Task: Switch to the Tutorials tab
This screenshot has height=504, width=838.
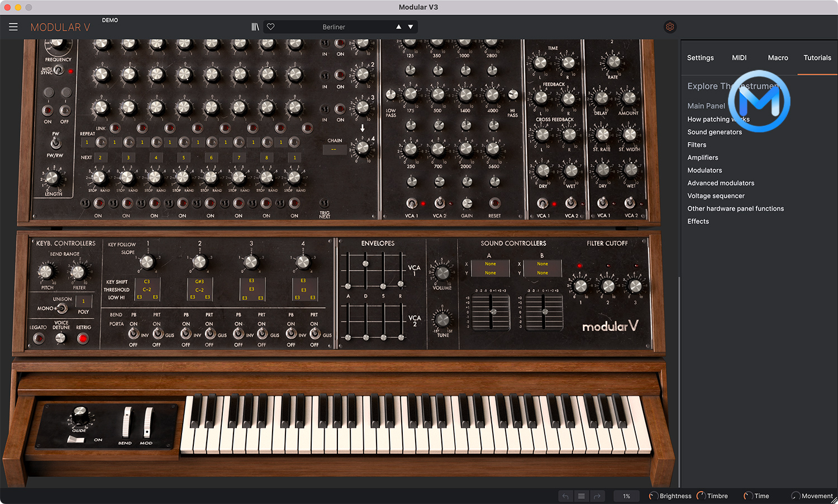Action: pyautogui.click(x=817, y=58)
